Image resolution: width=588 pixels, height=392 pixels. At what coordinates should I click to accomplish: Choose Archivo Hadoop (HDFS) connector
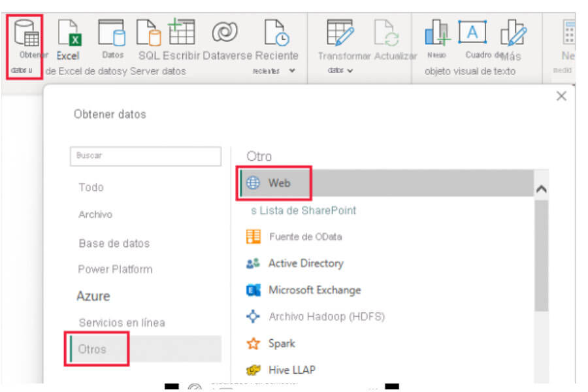coord(327,317)
